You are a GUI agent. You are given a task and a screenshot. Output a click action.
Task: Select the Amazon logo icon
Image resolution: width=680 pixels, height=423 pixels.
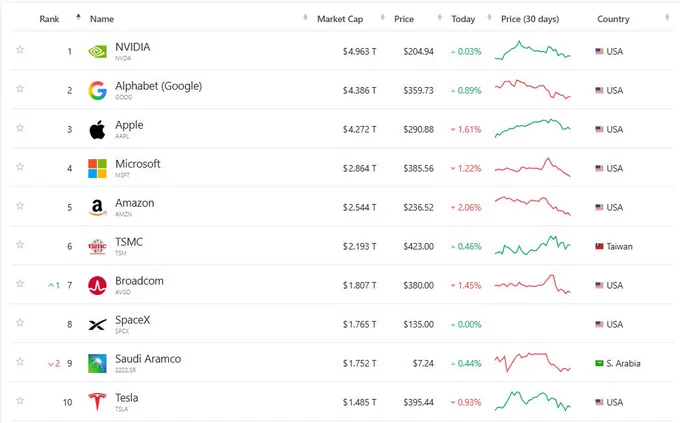[97, 207]
